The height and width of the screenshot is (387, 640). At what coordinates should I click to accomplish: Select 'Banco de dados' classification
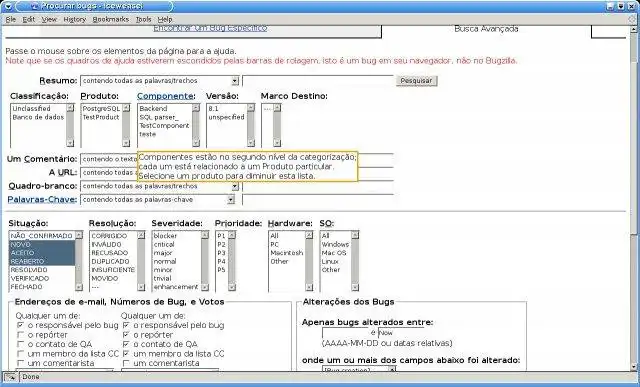point(38,117)
